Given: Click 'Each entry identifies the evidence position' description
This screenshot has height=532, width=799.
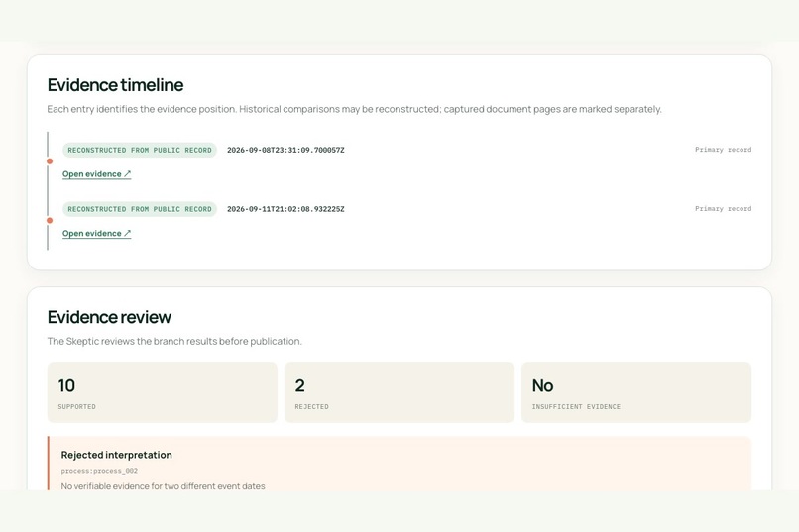Looking at the screenshot, I should (x=354, y=109).
